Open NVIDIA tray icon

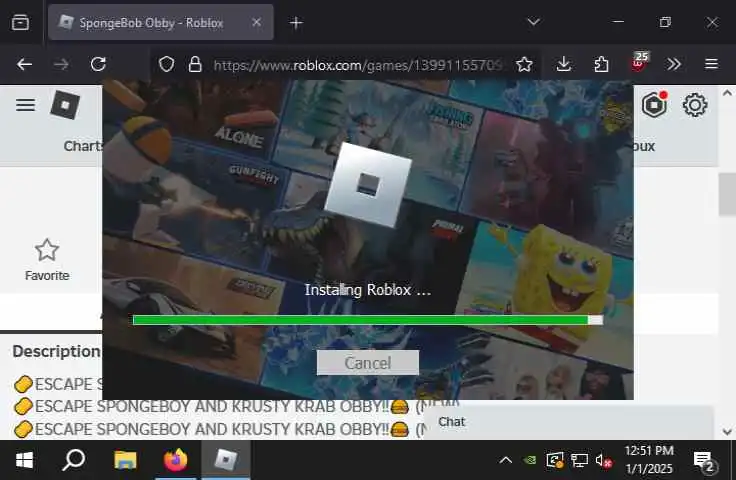(530, 461)
